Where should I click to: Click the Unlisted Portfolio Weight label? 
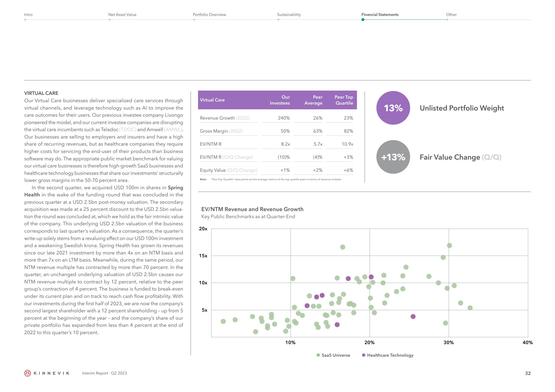click(x=462, y=108)
